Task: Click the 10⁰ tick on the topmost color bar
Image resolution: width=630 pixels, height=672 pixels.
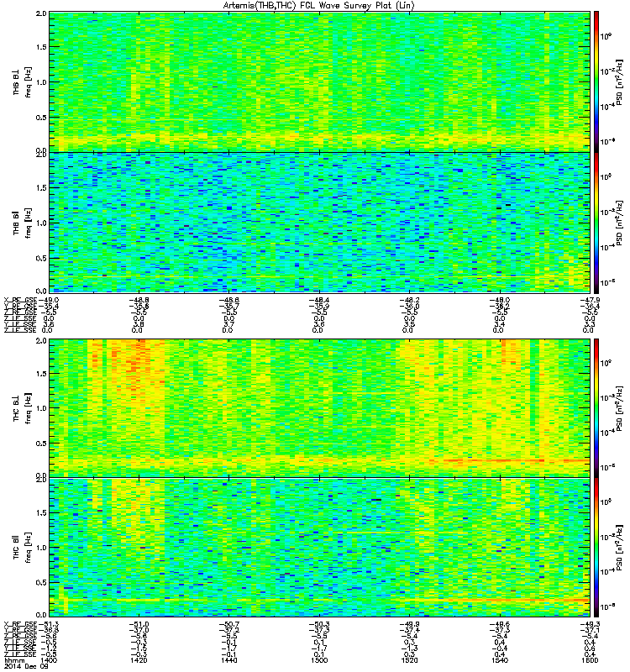Action: click(606, 36)
